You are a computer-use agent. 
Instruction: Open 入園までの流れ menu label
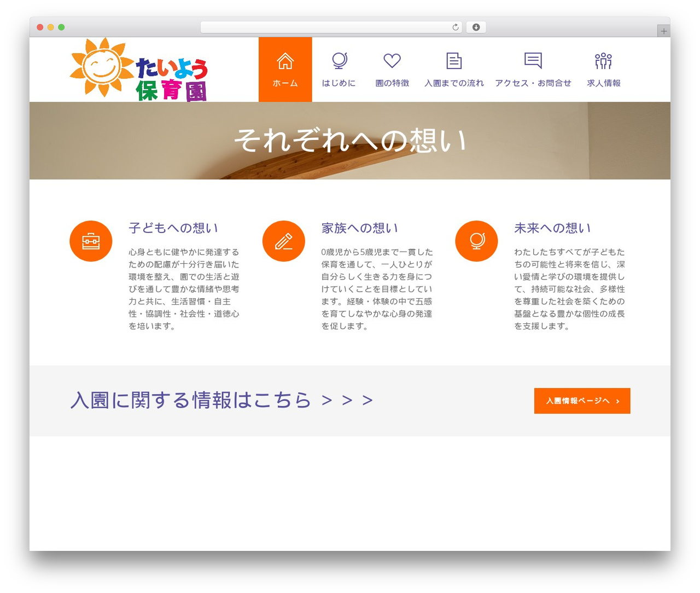click(x=454, y=83)
